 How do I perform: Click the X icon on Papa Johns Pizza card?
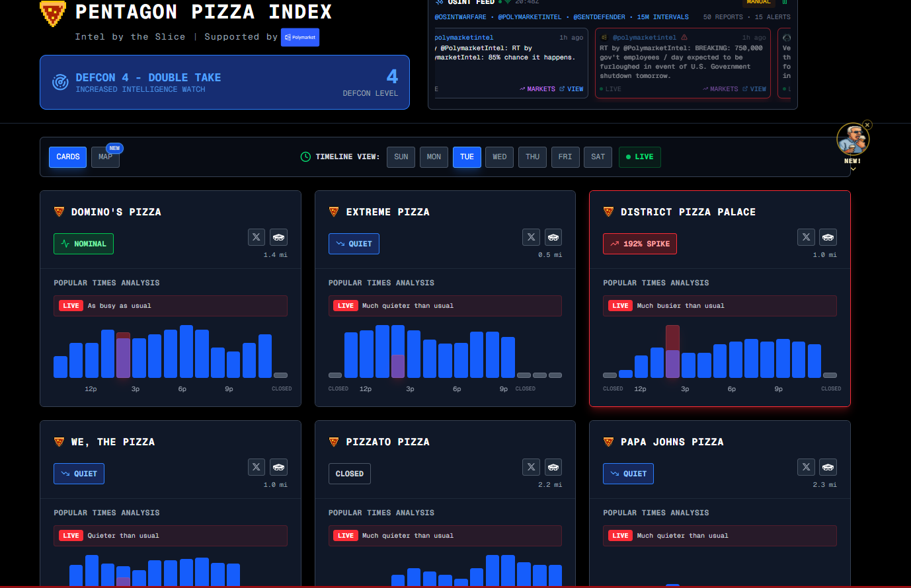pyautogui.click(x=806, y=467)
